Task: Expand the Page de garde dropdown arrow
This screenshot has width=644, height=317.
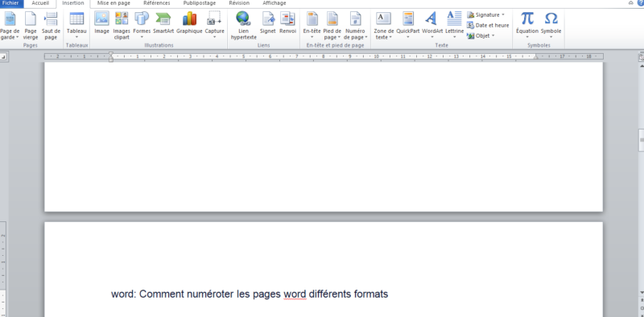Action: pyautogui.click(x=17, y=37)
